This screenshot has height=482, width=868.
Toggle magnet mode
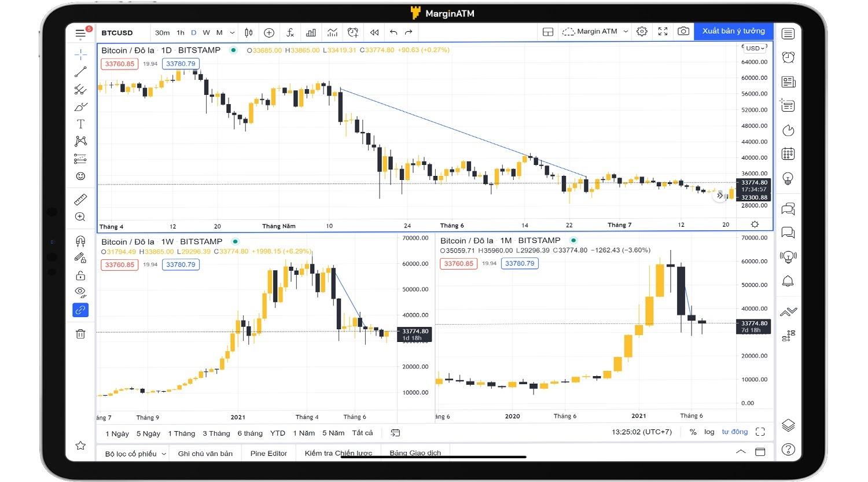click(80, 241)
